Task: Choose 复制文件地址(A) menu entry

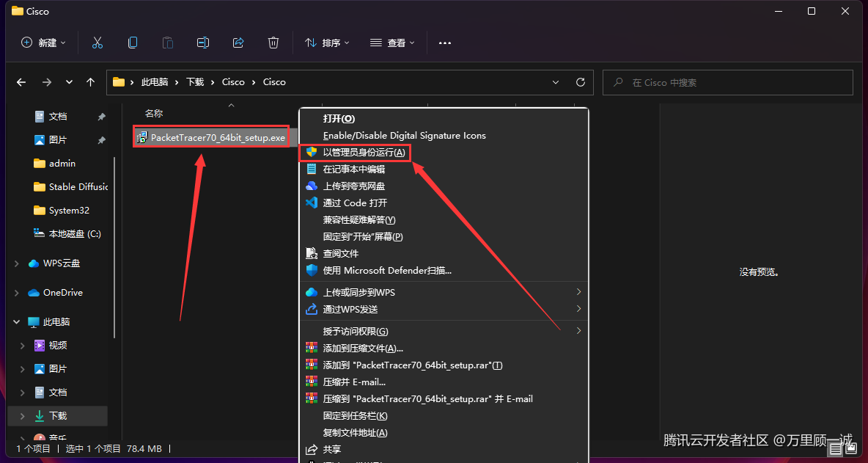Action: pos(355,432)
